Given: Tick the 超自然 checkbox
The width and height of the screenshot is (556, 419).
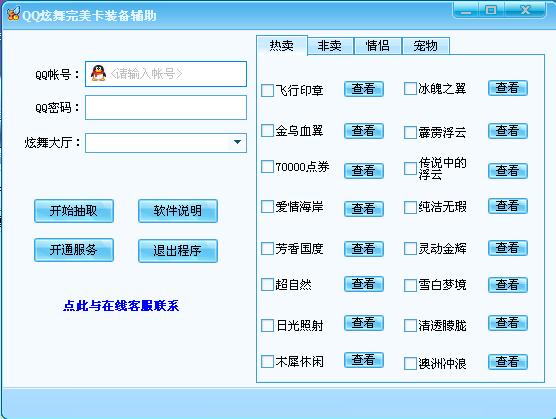Looking at the screenshot, I should 267,285.
